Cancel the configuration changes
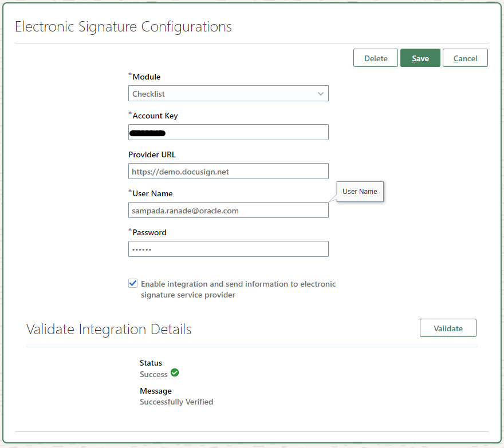Screen dimensions: 504x448 465,58
